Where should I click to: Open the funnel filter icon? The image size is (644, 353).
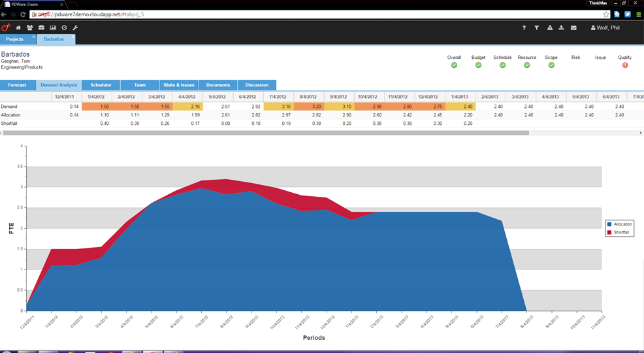(536, 28)
